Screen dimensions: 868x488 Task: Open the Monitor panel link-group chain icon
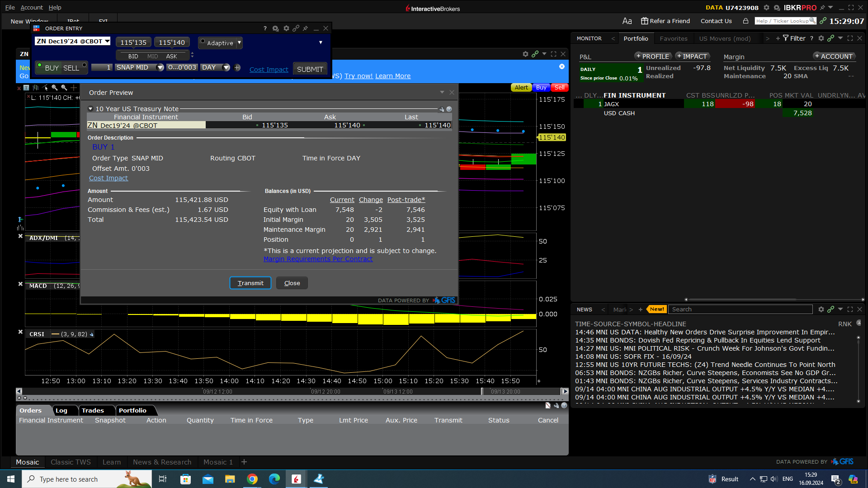830,38
